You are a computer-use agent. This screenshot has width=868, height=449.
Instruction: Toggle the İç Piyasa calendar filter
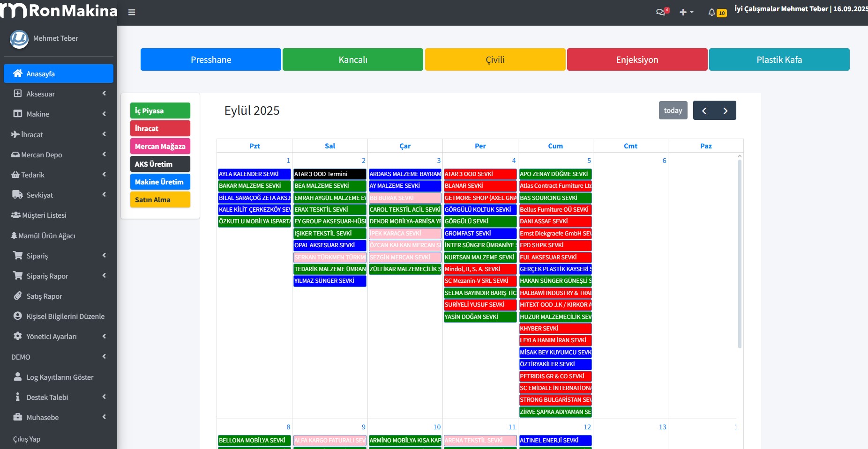160,110
